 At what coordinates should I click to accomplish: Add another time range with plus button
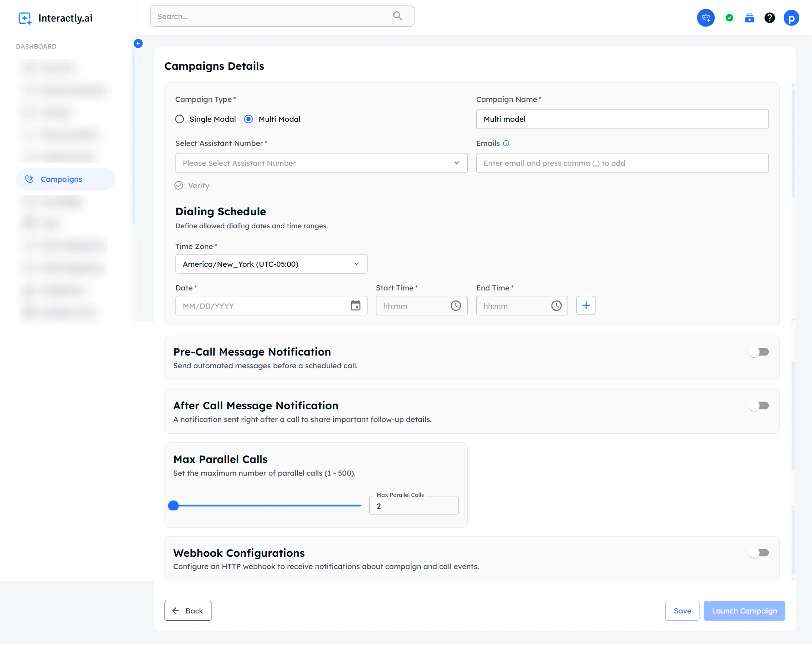(x=586, y=306)
